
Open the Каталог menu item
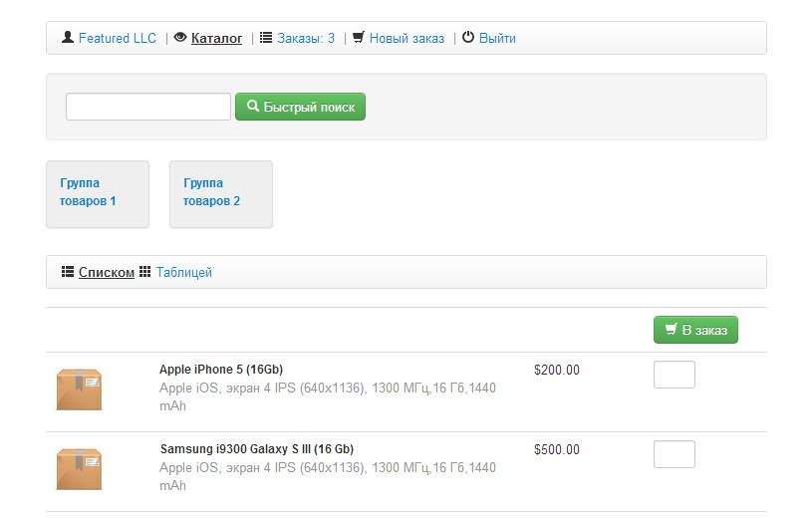pos(216,38)
